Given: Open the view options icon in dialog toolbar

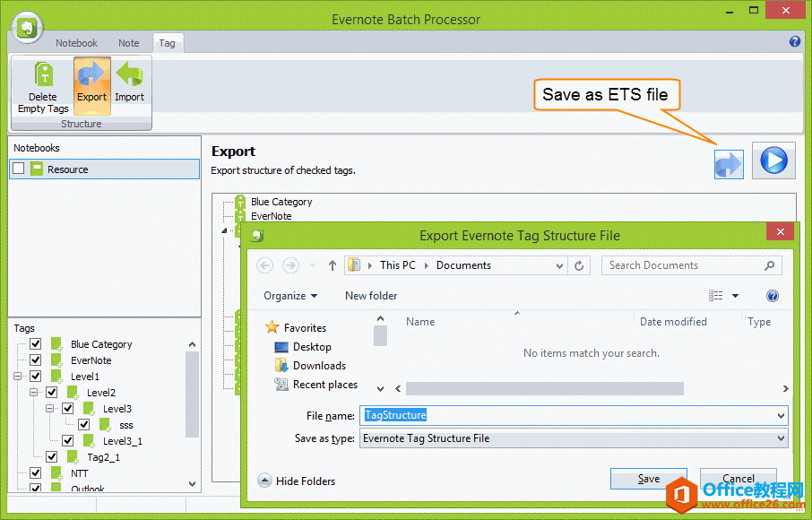Looking at the screenshot, I should [x=717, y=296].
